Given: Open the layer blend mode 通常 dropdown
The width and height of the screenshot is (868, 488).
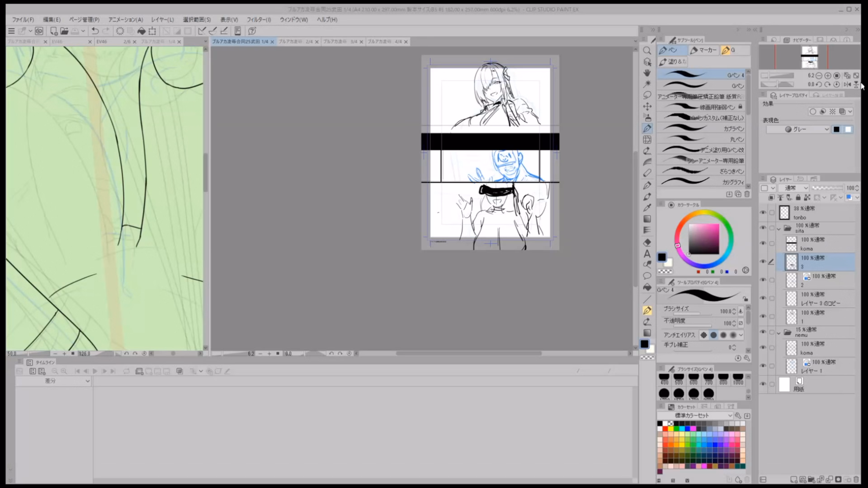Looking at the screenshot, I should (796, 188).
